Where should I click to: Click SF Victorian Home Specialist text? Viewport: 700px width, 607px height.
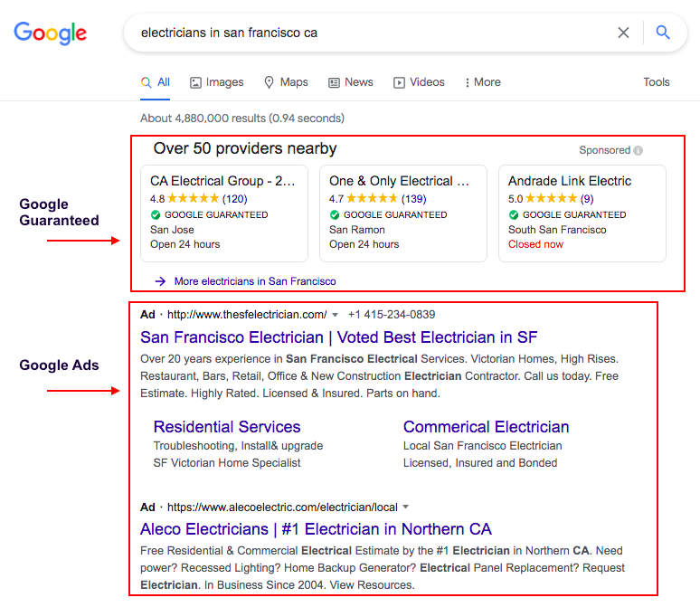click(227, 463)
